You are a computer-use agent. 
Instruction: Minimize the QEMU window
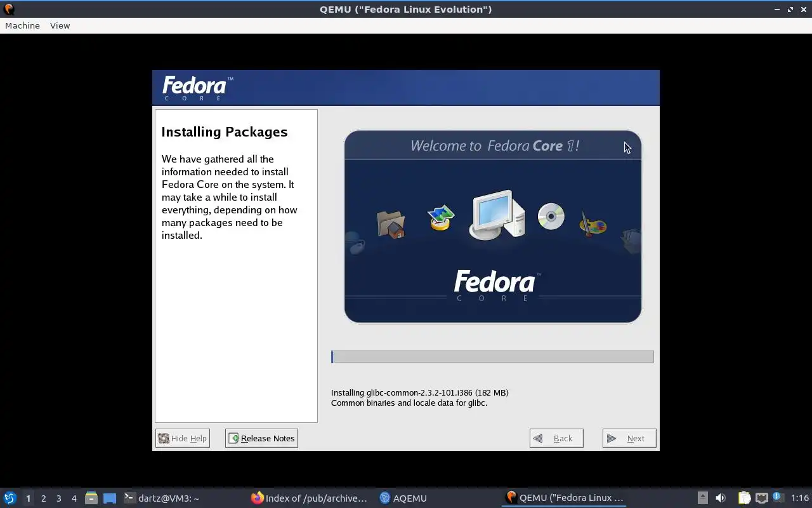(x=777, y=10)
